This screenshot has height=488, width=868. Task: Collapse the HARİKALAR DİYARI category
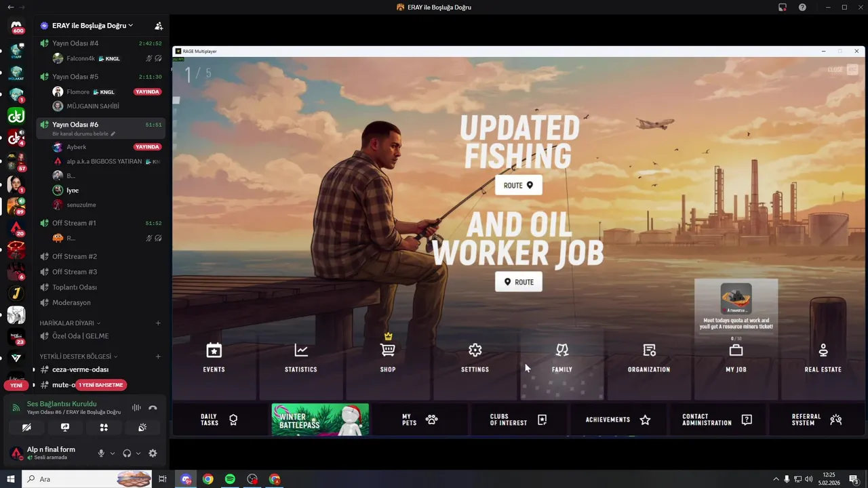pos(70,323)
